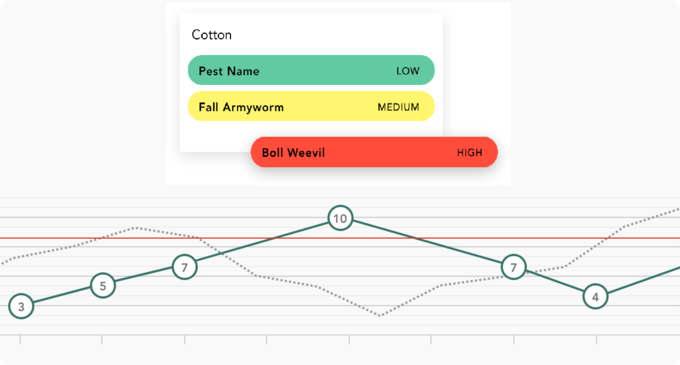Select the data point labeled 4

click(595, 297)
